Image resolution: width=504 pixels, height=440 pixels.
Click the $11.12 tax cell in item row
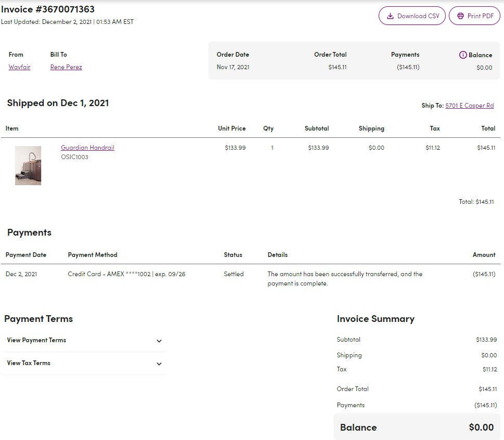click(433, 148)
